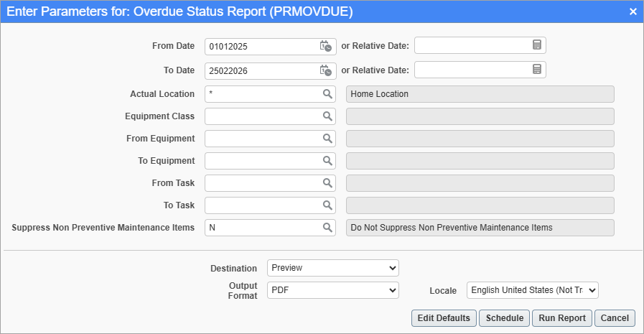Open To Task lookup search

pyautogui.click(x=327, y=205)
